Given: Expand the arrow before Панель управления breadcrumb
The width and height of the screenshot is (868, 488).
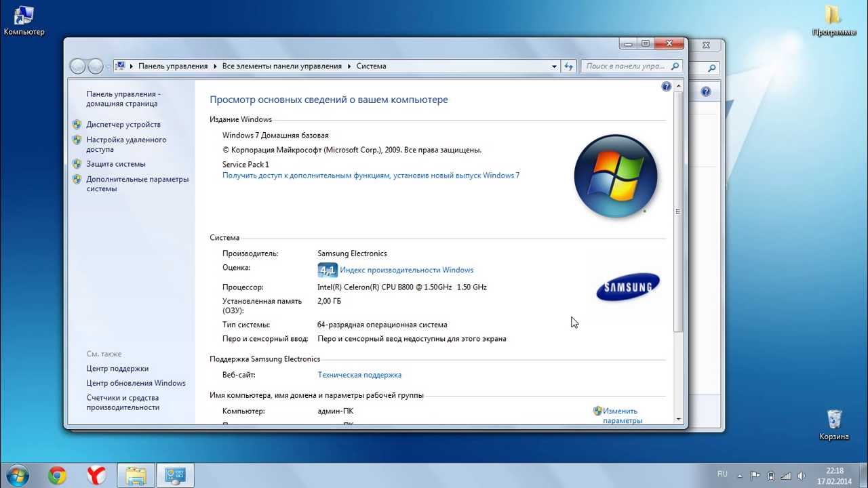Looking at the screenshot, I should click(x=132, y=66).
